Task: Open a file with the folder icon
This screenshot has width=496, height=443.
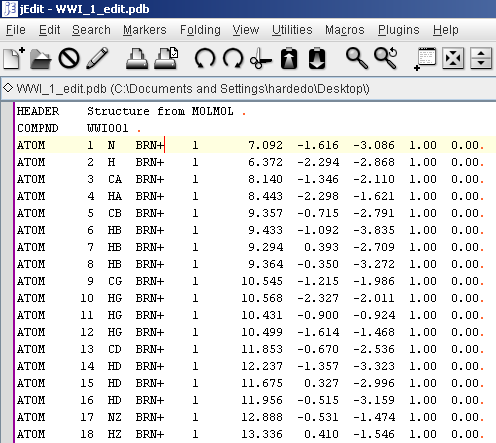Action: pyautogui.click(x=40, y=58)
